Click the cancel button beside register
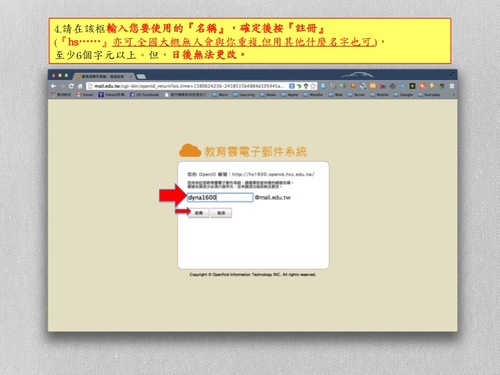Image resolution: width=500 pixels, height=375 pixels. pos(221,213)
